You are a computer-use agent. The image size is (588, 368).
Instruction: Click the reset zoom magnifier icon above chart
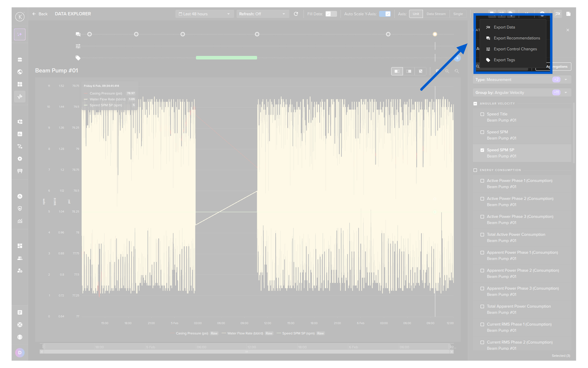click(457, 71)
